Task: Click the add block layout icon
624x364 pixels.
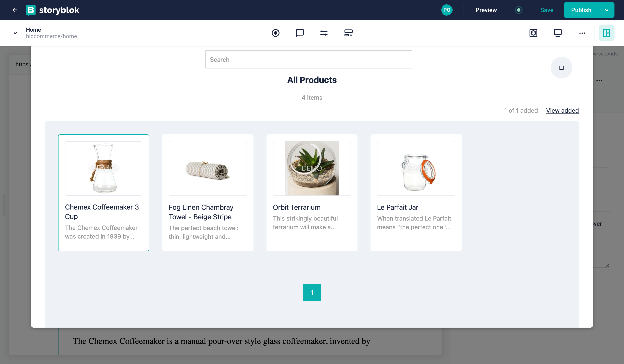Action: tap(348, 33)
